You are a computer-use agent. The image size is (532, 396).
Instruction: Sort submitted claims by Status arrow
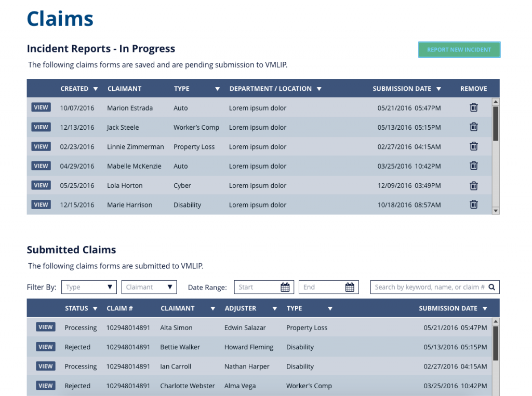(x=95, y=308)
